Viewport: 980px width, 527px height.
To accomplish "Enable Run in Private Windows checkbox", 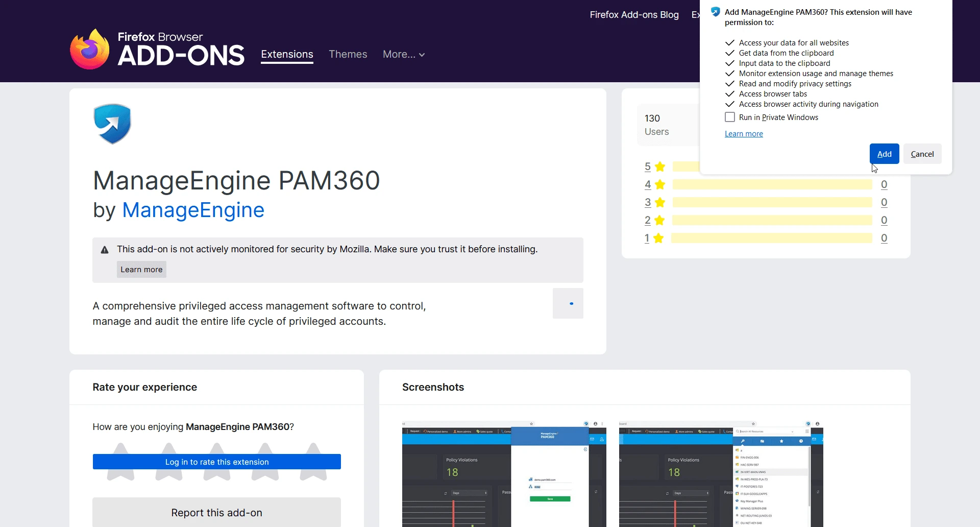I will (730, 117).
